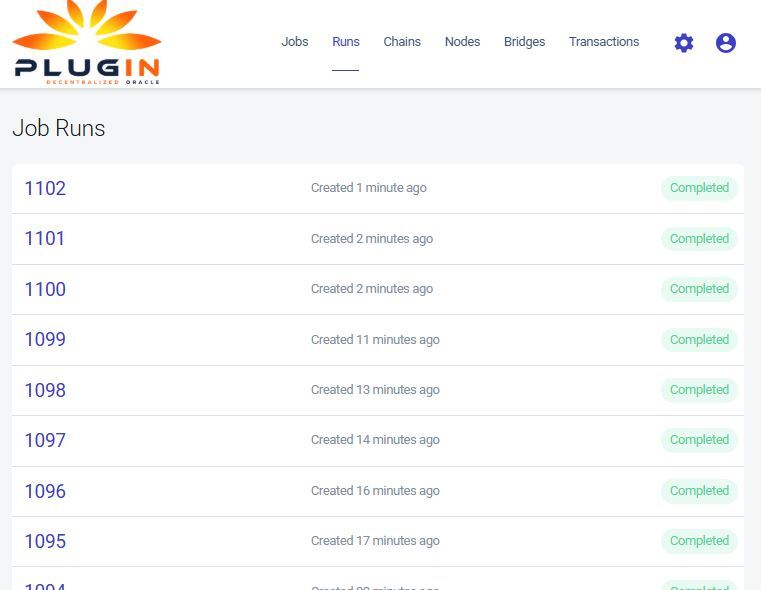Click "Created 1 minute ago" text

coord(369,188)
